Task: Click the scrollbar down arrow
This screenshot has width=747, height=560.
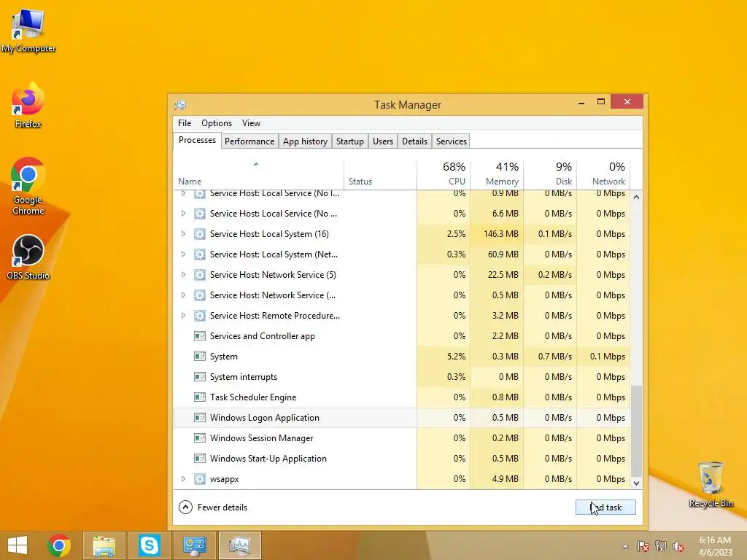Action: 636,483
